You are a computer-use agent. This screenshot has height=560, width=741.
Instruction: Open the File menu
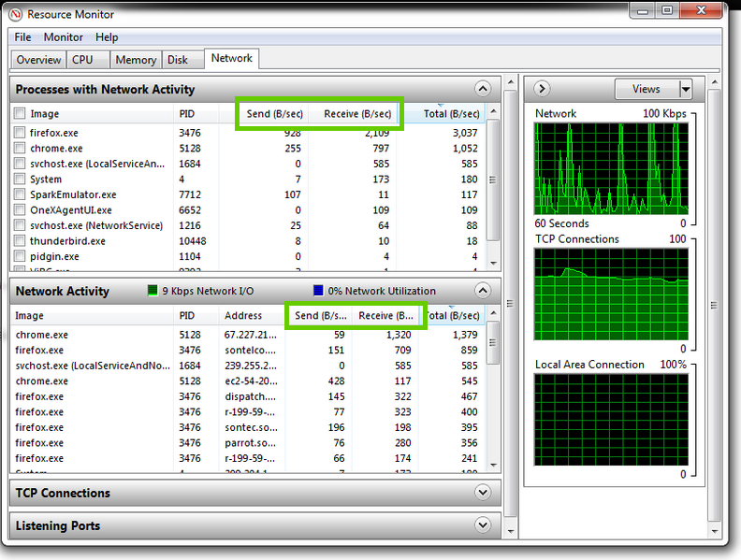click(22, 36)
